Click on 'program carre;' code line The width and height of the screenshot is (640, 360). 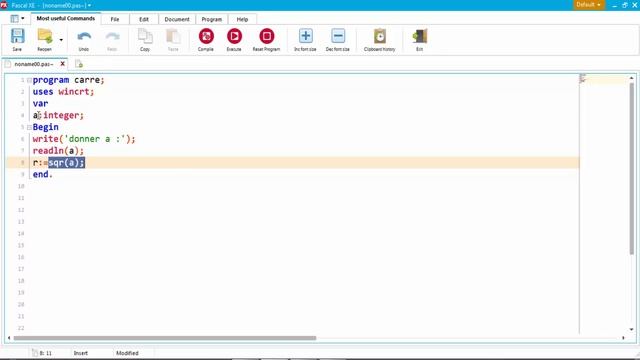69,80
